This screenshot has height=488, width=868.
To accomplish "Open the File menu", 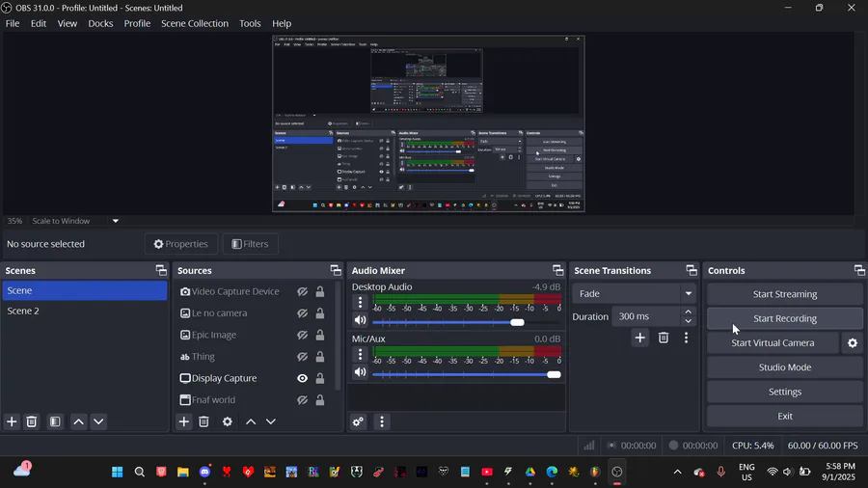I will (13, 23).
